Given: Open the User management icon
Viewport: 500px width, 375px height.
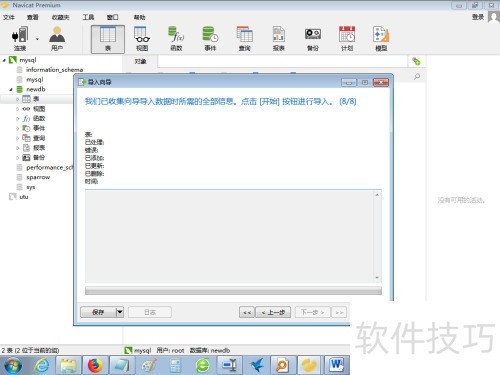Looking at the screenshot, I should [57, 38].
